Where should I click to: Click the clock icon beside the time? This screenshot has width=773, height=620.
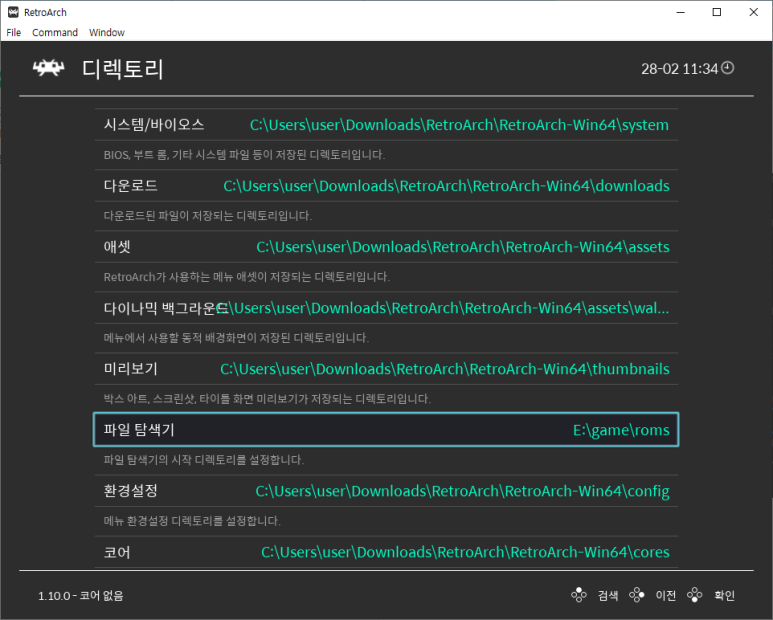pyautogui.click(x=728, y=68)
